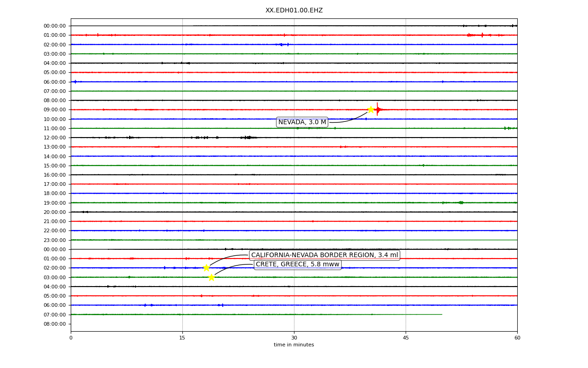Select the CRETE, GREECE, 5.8 mww label
Image resolution: width=588 pixels, height=368 pixels.
[x=298, y=264]
